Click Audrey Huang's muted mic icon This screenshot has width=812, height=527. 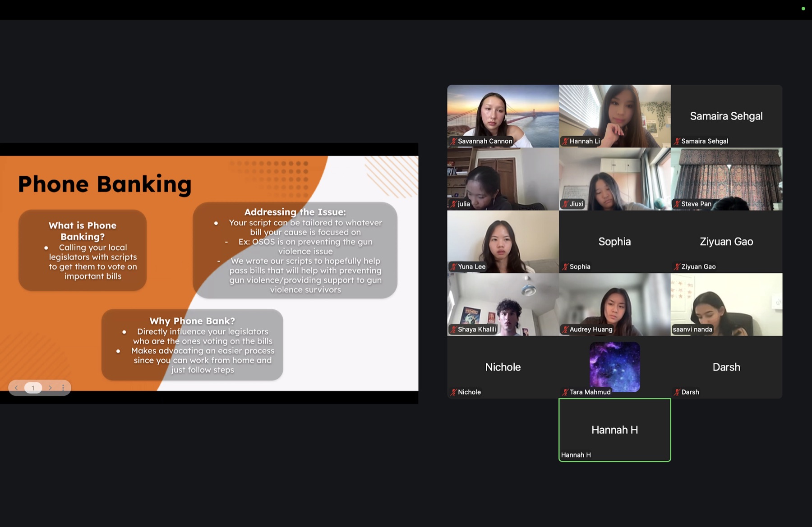coord(565,329)
